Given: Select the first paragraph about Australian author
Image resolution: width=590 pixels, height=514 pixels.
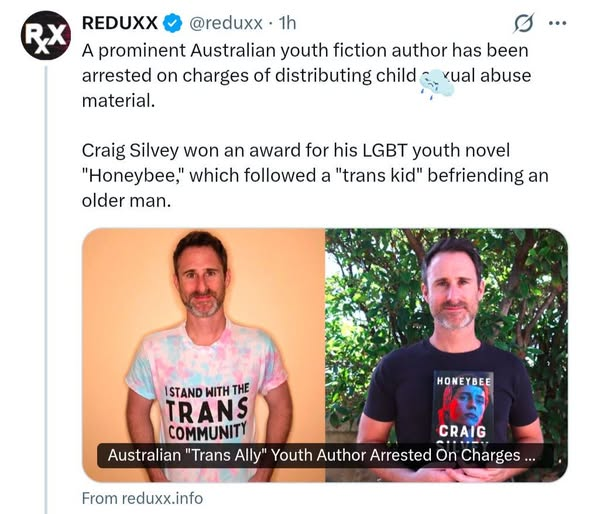Looking at the screenshot, I should click(307, 75).
